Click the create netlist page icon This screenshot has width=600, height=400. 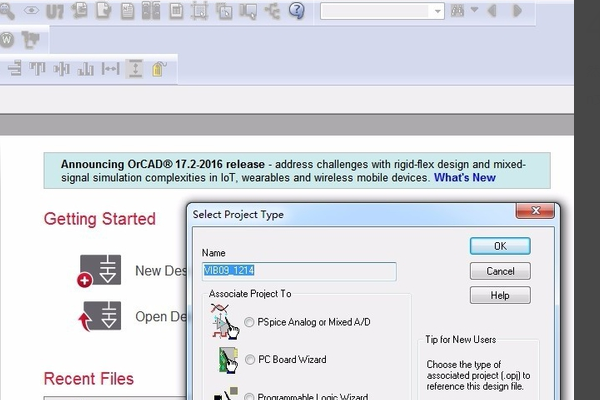tap(127, 11)
